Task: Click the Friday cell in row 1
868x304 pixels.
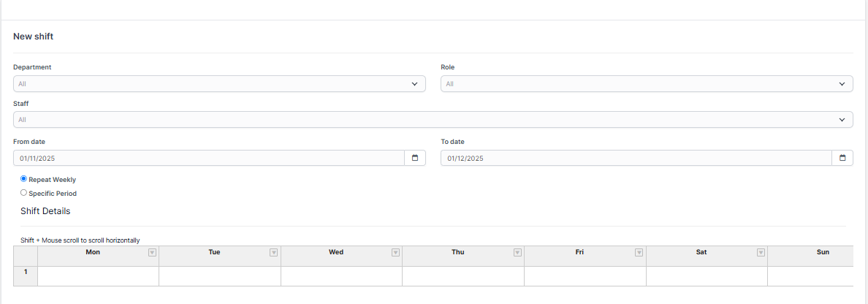Action: (585, 276)
